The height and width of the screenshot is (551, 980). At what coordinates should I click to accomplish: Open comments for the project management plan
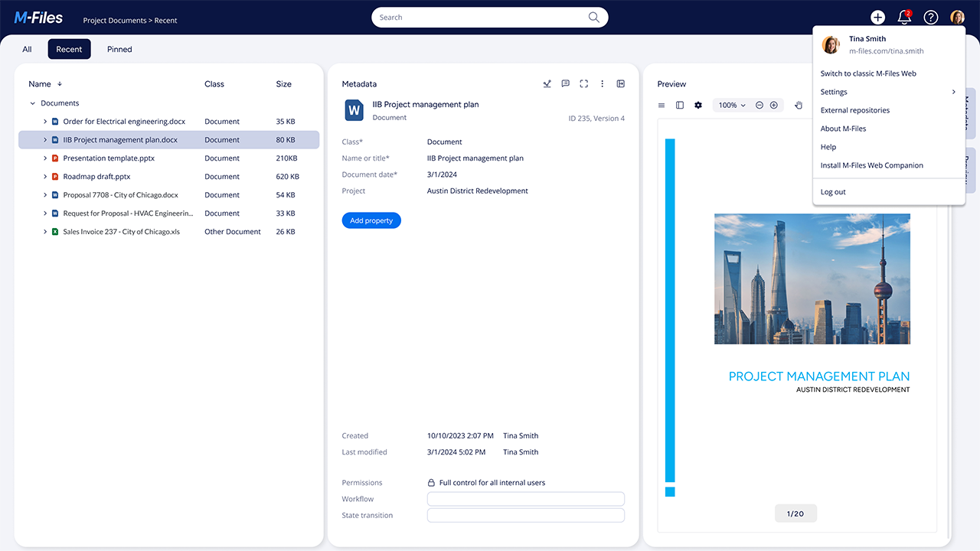point(565,83)
